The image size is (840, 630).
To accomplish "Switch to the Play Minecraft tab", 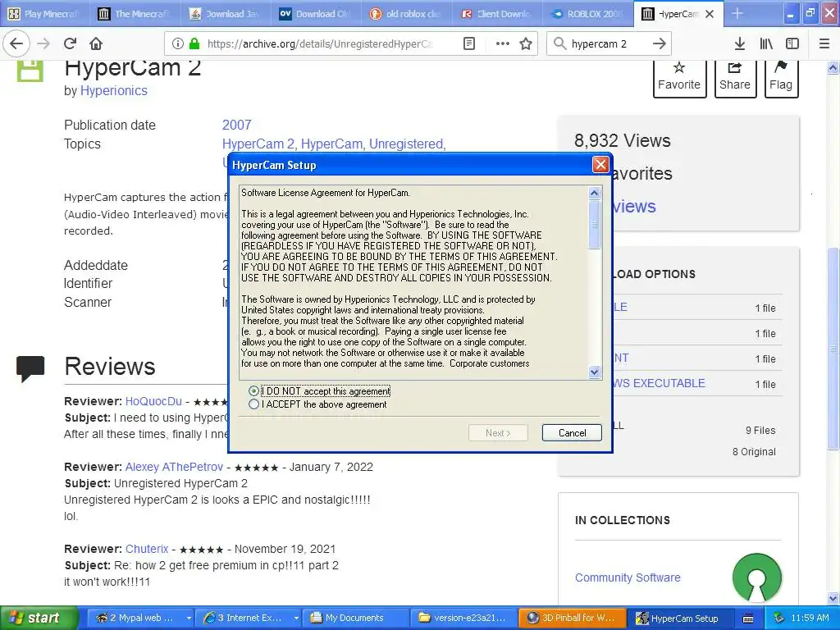I will [45, 14].
